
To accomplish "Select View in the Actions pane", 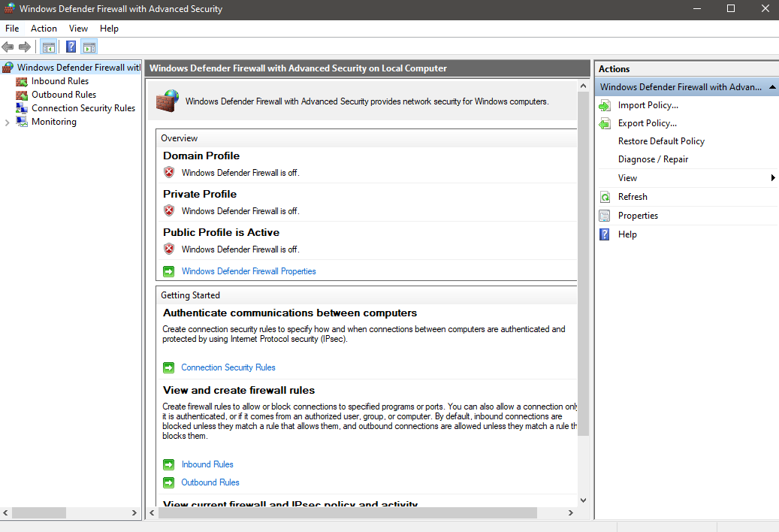I will coord(627,178).
